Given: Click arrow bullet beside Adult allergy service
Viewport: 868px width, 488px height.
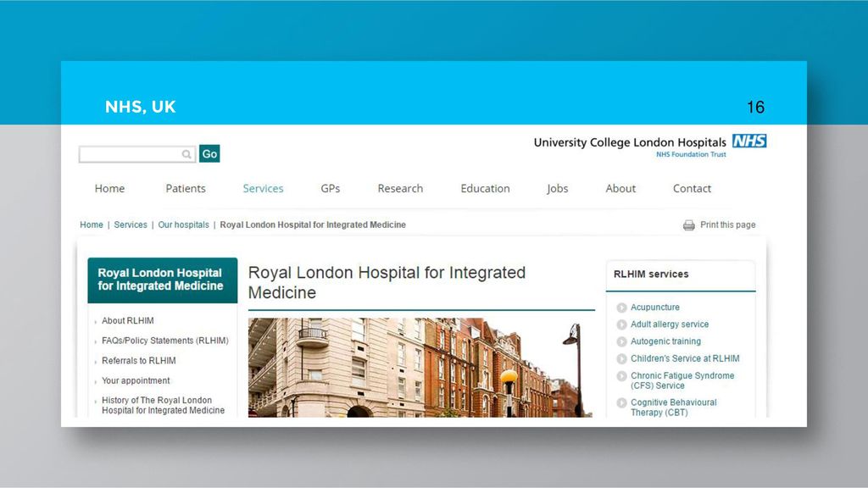Looking at the screenshot, I should tap(621, 324).
